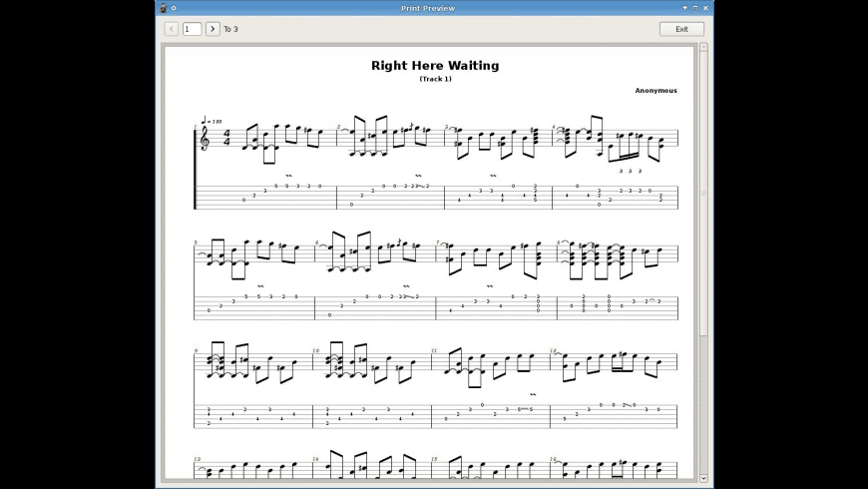Click the treble clef on first staff
The image size is (868, 489).
pyautogui.click(x=205, y=139)
